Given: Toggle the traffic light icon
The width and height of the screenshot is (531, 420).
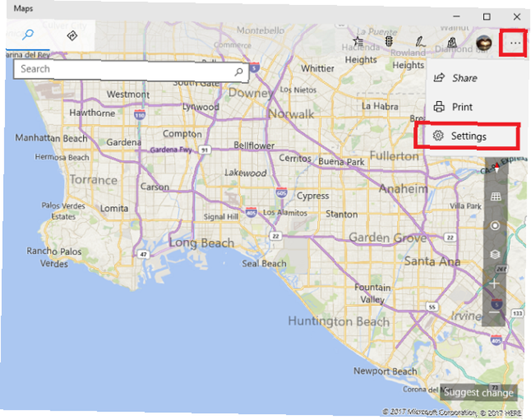Looking at the screenshot, I should (x=389, y=41).
